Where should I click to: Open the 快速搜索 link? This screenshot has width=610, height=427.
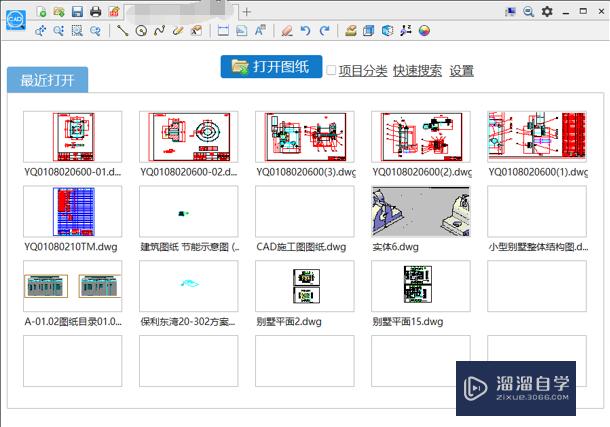(417, 71)
